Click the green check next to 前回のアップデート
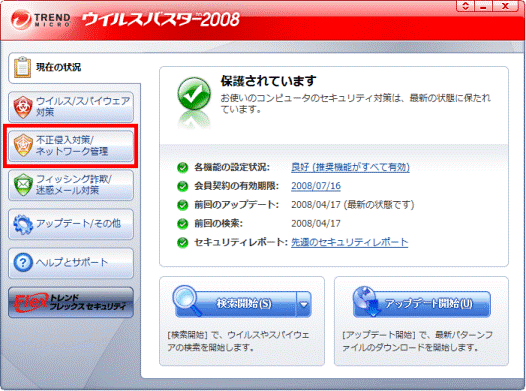 click(x=182, y=205)
